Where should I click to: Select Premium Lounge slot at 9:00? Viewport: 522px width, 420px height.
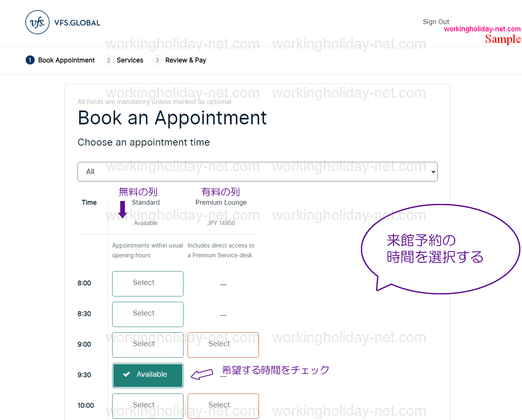(223, 345)
